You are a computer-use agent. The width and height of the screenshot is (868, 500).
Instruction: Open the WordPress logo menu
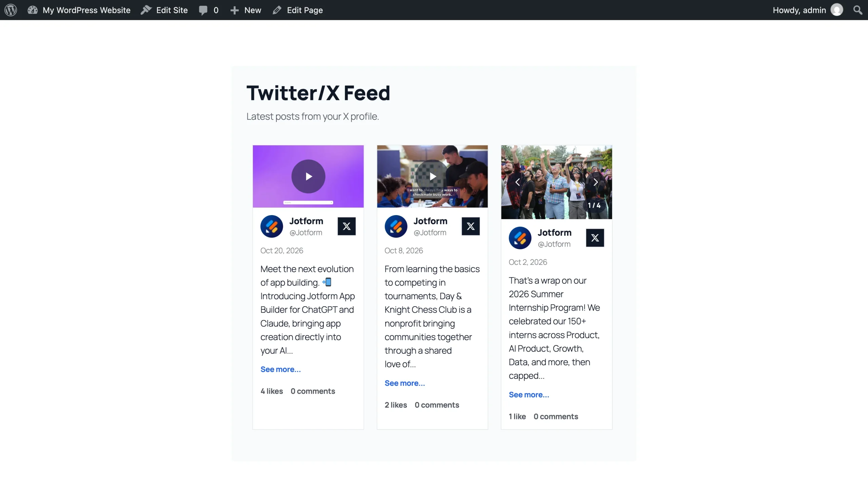11,10
